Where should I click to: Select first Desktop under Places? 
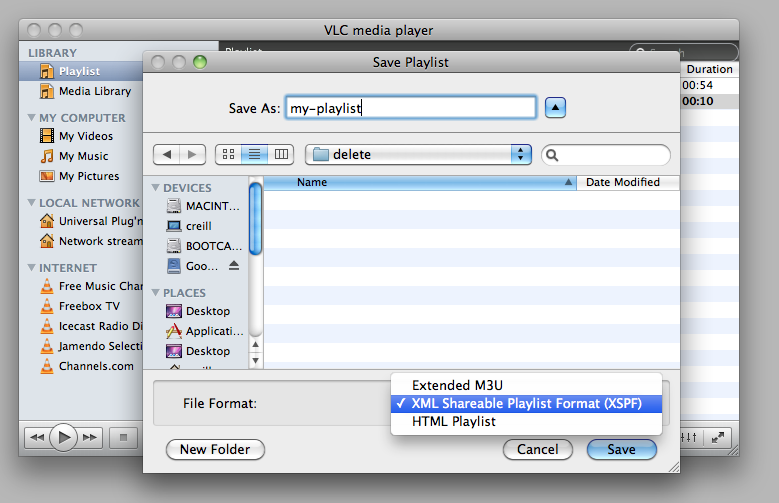pos(198,311)
